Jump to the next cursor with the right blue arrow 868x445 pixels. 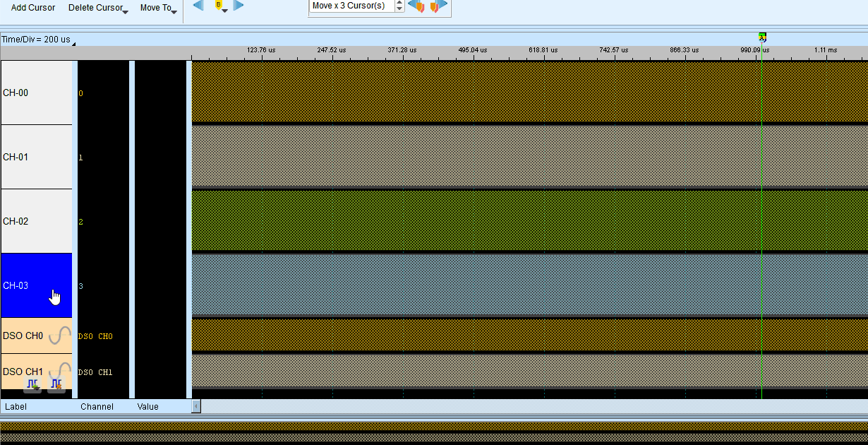pos(239,6)
